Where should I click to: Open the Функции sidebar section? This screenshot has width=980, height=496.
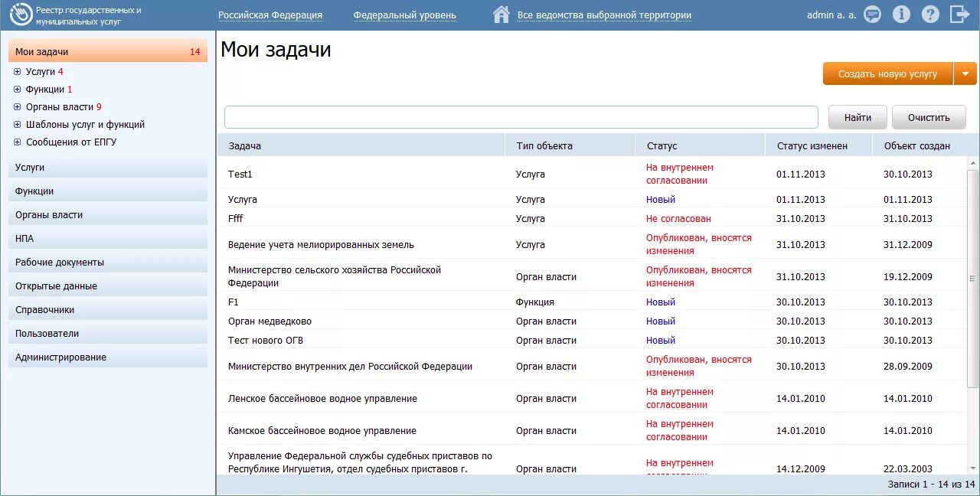pyautogui.click(x=108, y=191)
